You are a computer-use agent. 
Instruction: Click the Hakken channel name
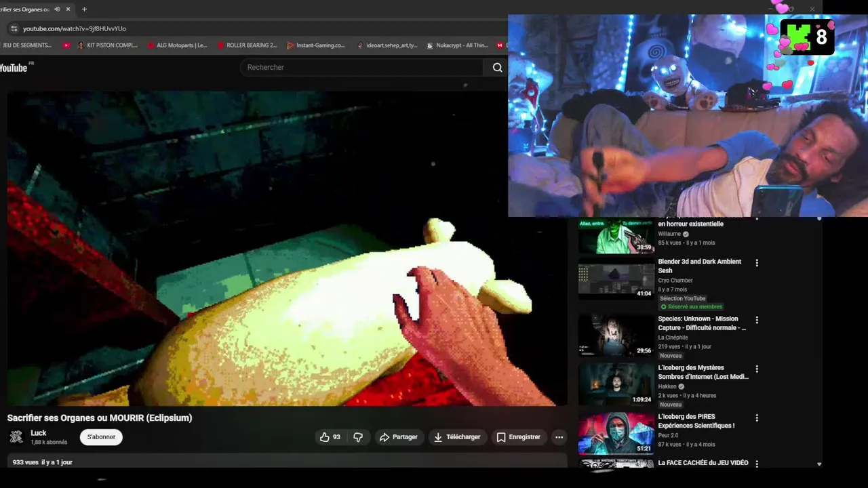point(667,386)
